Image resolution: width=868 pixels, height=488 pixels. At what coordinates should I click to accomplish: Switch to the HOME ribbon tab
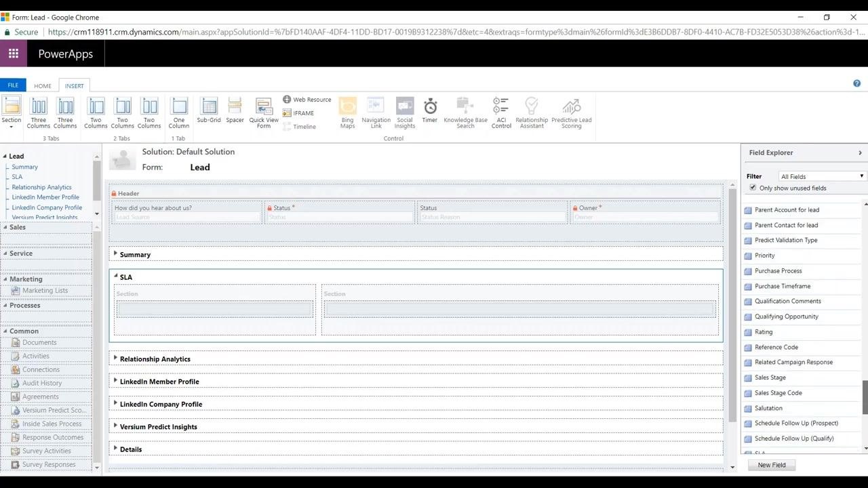click(x=43, y=86)
